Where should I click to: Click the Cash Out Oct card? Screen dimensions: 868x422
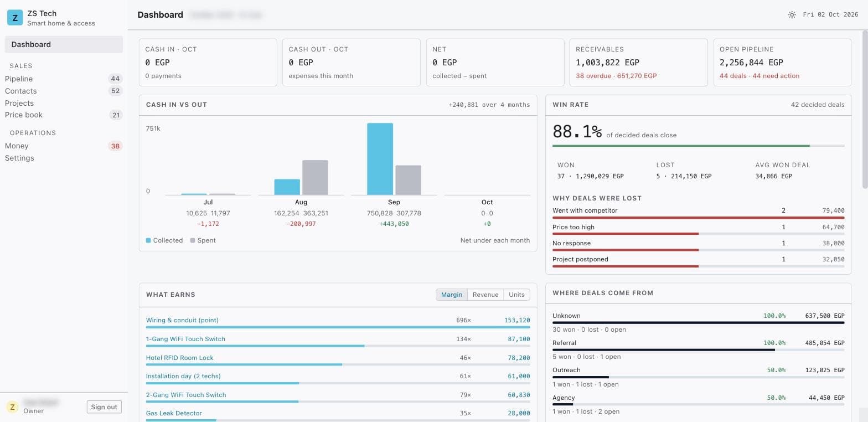point(352,62)
